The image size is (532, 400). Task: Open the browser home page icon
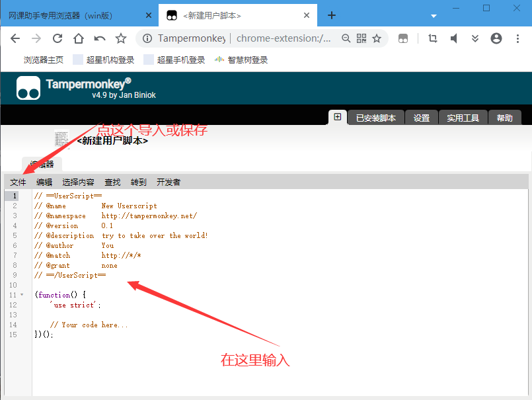click(79, 38)
